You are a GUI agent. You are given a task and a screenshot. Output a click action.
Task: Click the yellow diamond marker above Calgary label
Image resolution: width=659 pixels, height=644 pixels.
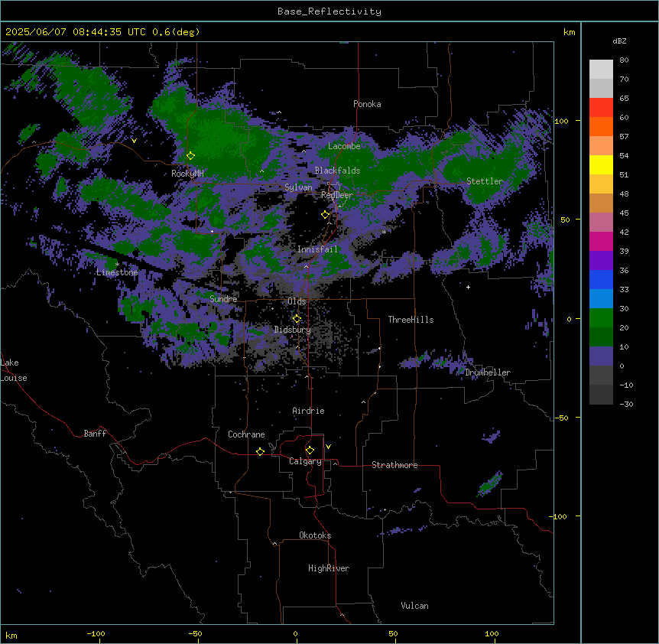click(x=310, y=450)
